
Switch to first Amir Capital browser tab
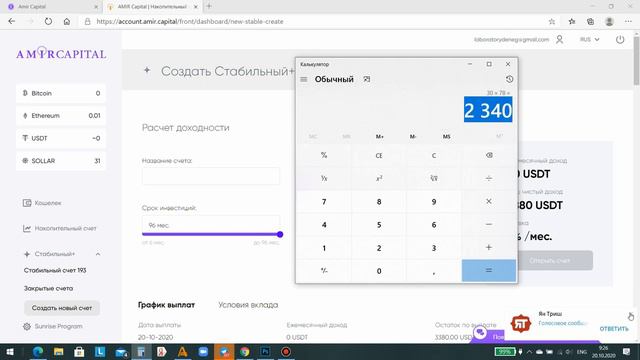(x=53, y=7)
